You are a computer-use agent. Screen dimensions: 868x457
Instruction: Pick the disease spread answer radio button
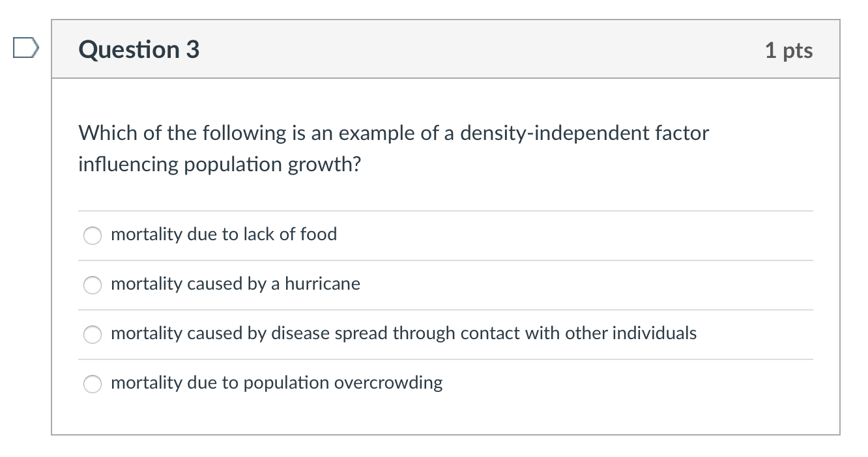pos(93,334)
